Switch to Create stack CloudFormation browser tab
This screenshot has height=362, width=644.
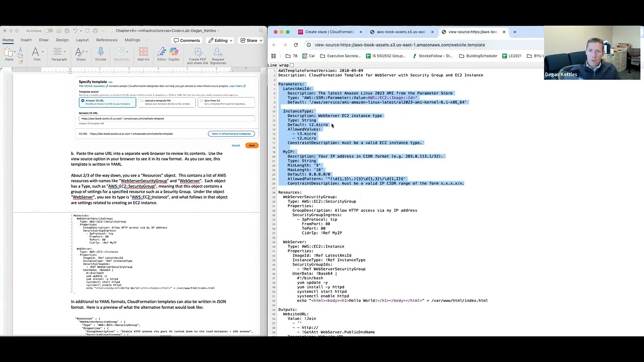coord(330,32)
